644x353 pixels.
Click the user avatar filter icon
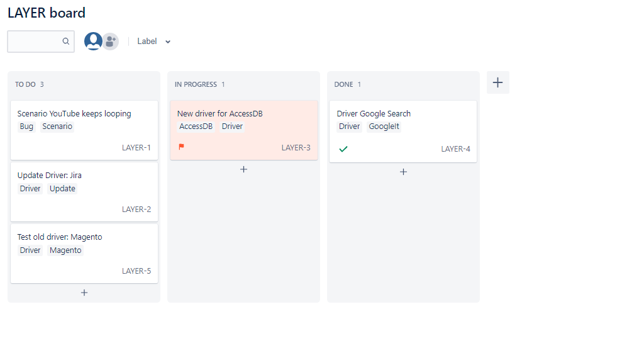click(x=93, y=42)
